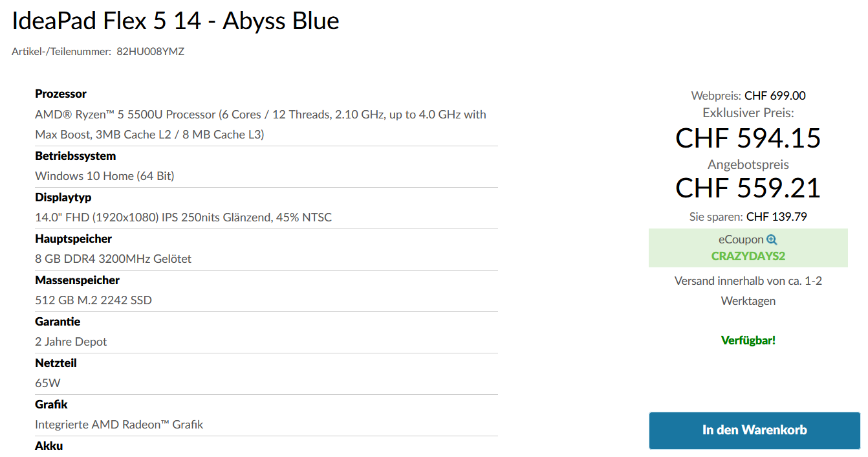Click the Integrierte AMD Radeon Grafik text
Screen dimensions: 868x457
119,425
